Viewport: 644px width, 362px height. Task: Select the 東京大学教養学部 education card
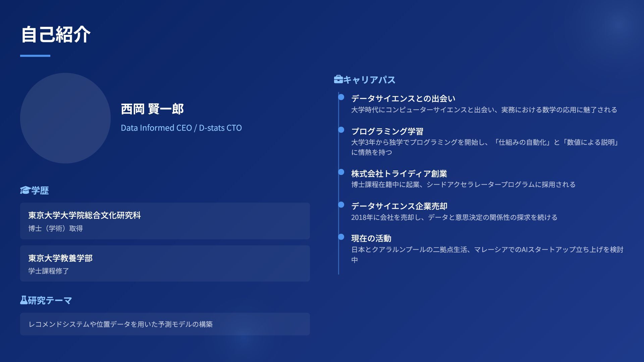[x=165, y=263]
